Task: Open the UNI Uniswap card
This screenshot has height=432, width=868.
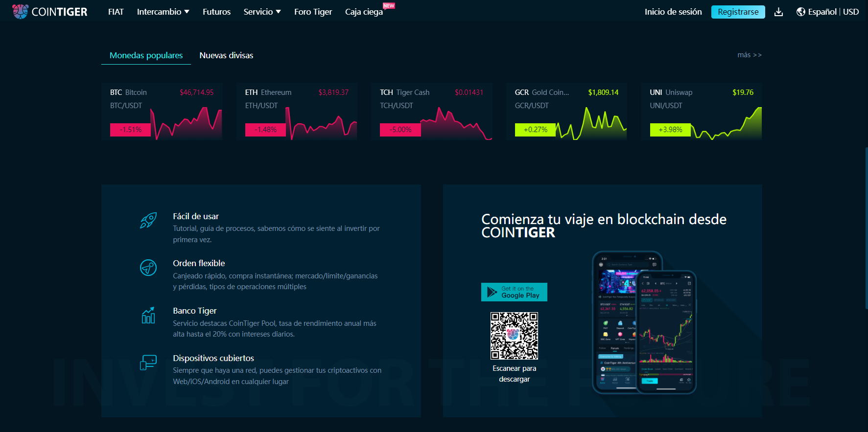Action: pyautogui.click(x=702, y=112)
